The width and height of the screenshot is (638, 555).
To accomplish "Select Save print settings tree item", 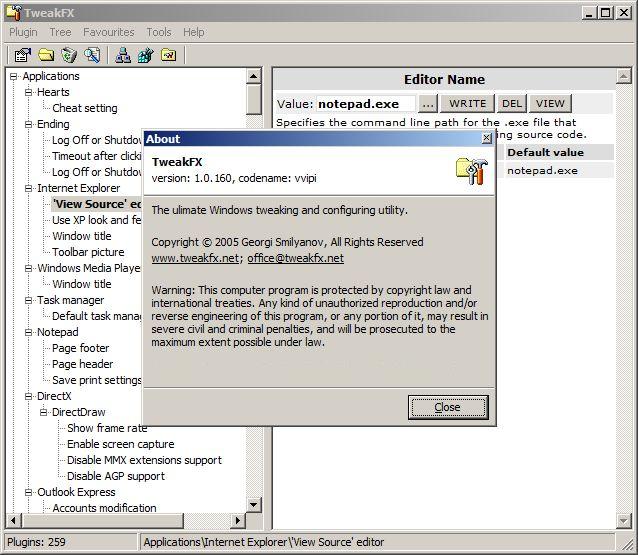I will (x=96, y=380).
